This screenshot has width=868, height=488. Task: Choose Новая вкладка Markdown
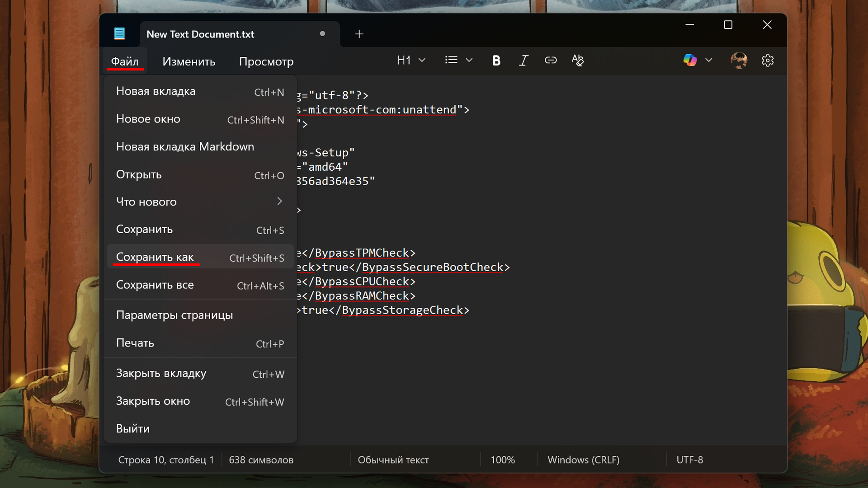[x=185, y=146]
